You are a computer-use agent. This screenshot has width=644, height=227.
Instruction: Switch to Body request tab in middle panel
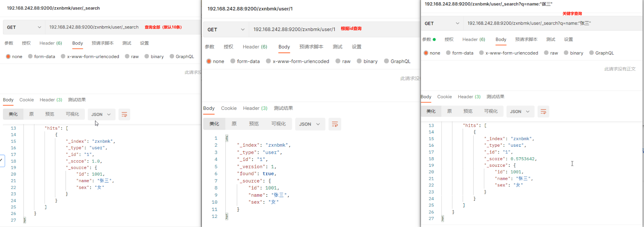(284, 47)
